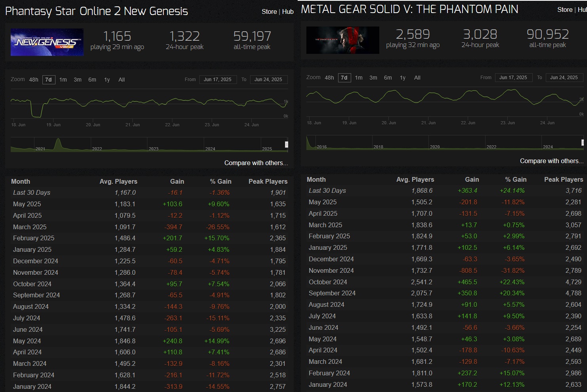Screen dimensions: 587x392
Task: Click Metal Gear current players 2,589
Action: pos(413,34)
